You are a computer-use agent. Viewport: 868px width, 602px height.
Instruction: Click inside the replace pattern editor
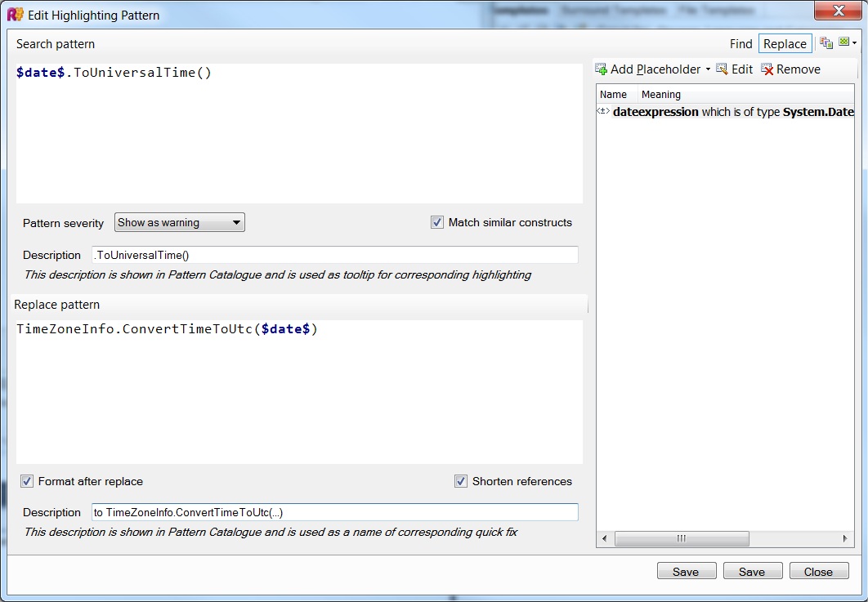tap(299, 392)
